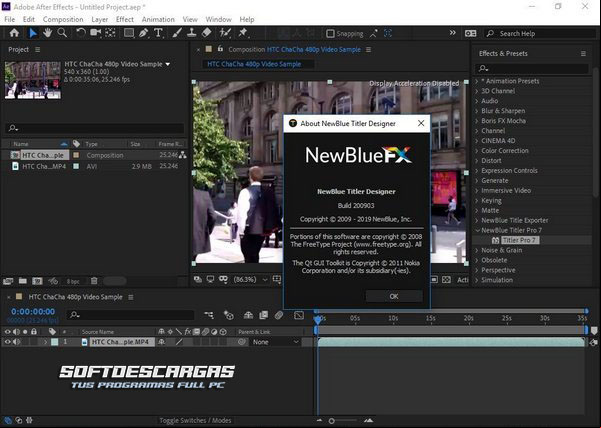This screenshot has height=428, width=601.
Task: Click the Graph Editor icon in the timeline
Action: [x=299, y=315]
